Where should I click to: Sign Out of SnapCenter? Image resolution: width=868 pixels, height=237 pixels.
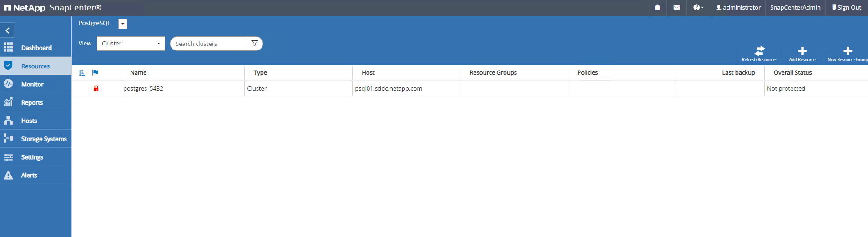point(847,7)
